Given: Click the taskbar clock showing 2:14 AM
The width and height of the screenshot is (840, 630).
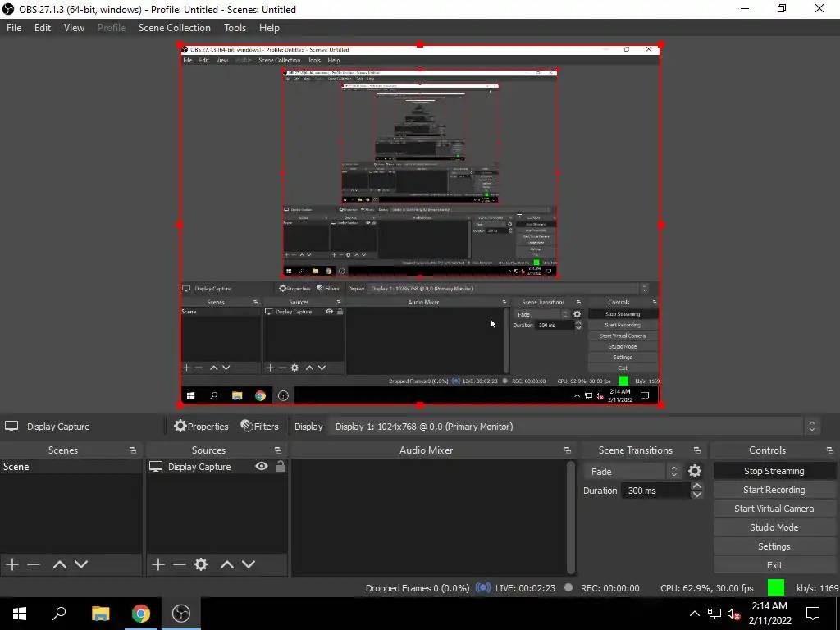Looking at the screenshot, I should click(x=769, y=614).
